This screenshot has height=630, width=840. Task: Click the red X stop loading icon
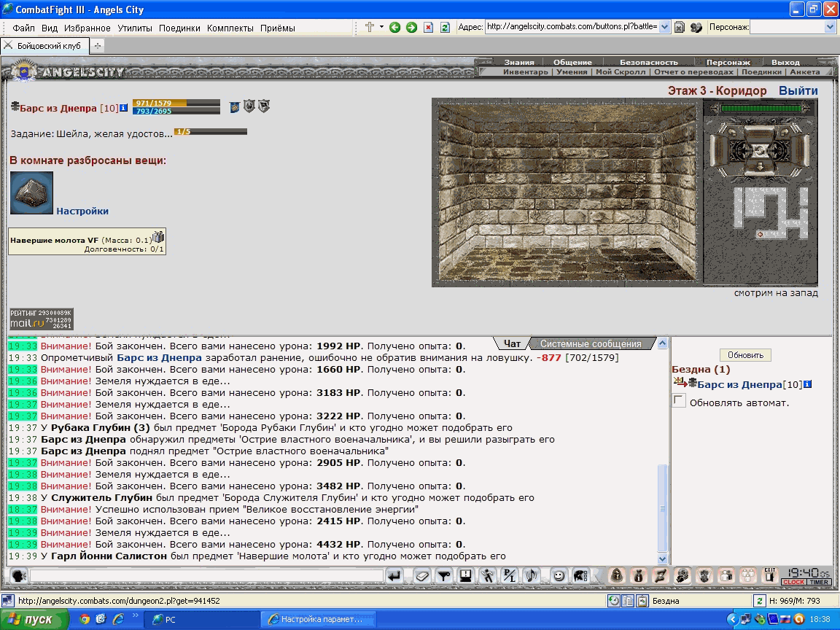tap(428, 27)
